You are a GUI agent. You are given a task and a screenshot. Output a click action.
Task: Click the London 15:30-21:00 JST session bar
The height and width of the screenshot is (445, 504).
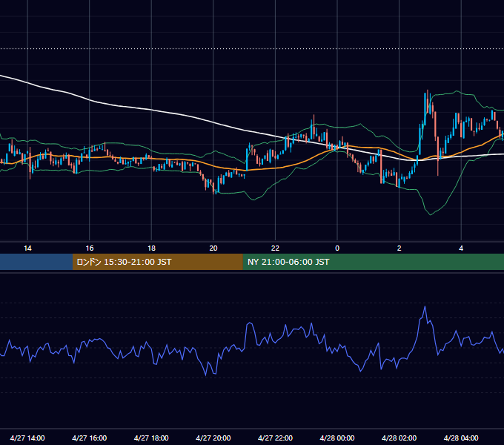click(157, 262)
